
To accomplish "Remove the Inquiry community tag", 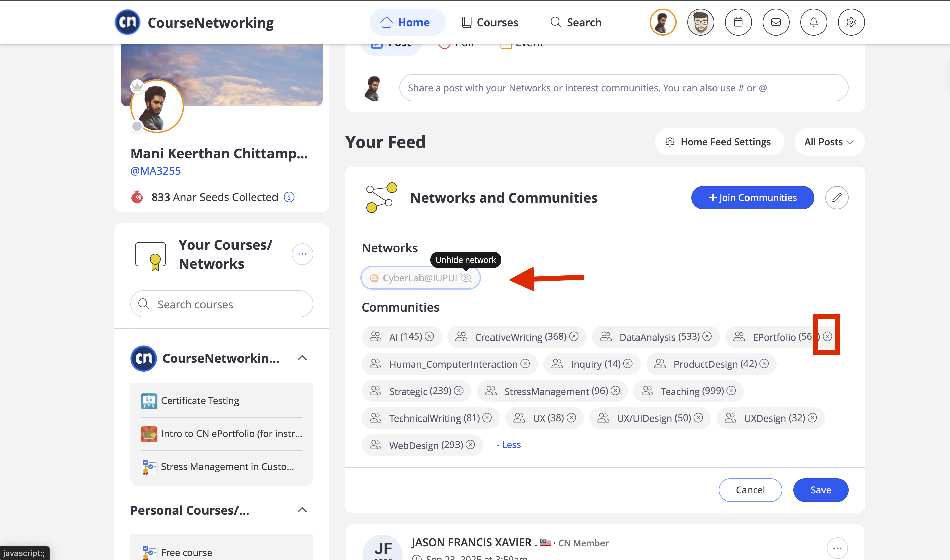I will coord(628,363).
